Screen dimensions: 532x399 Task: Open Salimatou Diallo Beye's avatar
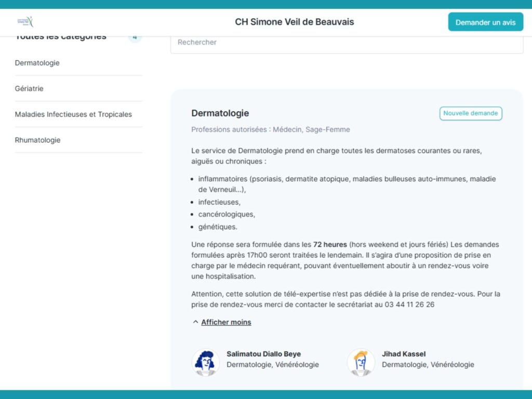(206, 362)
